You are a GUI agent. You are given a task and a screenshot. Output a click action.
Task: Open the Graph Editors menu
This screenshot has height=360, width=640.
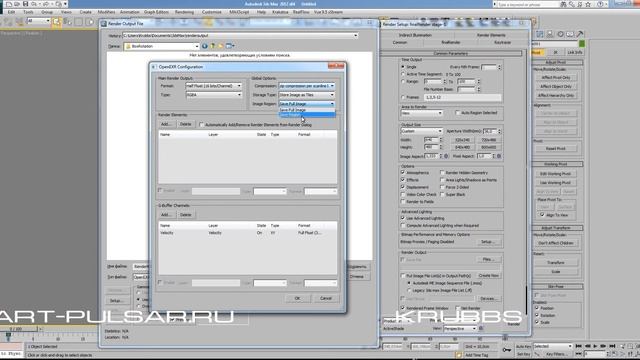[156, 12]
